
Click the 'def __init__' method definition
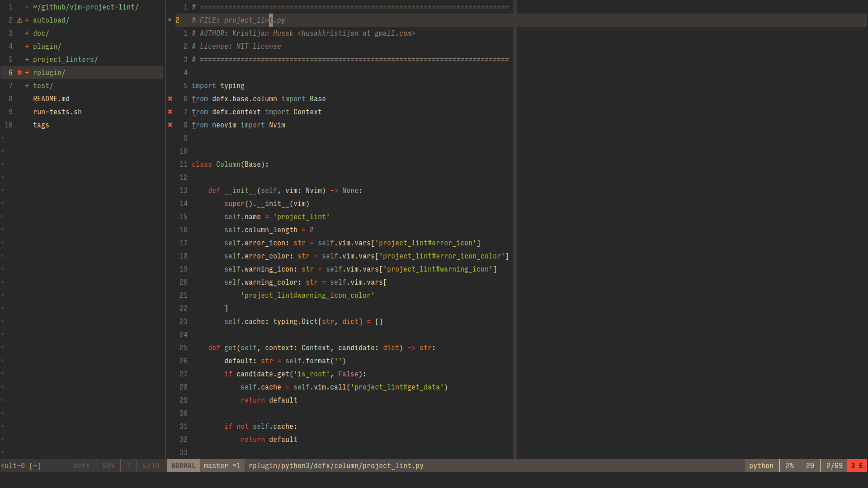pyautogui.click(x=285, y=191)
